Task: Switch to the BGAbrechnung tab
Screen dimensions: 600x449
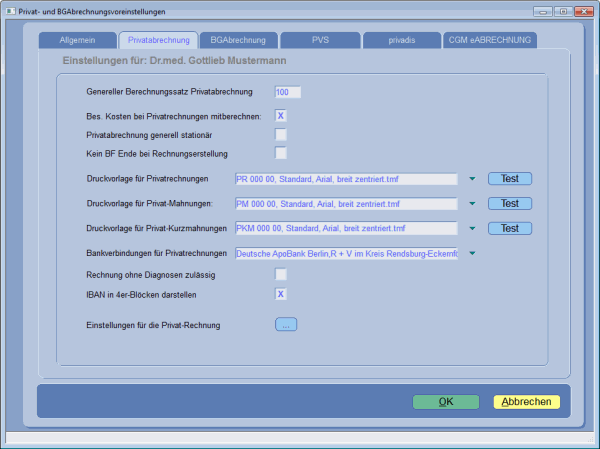Action: pyautogui.click(x=238, y=41)
